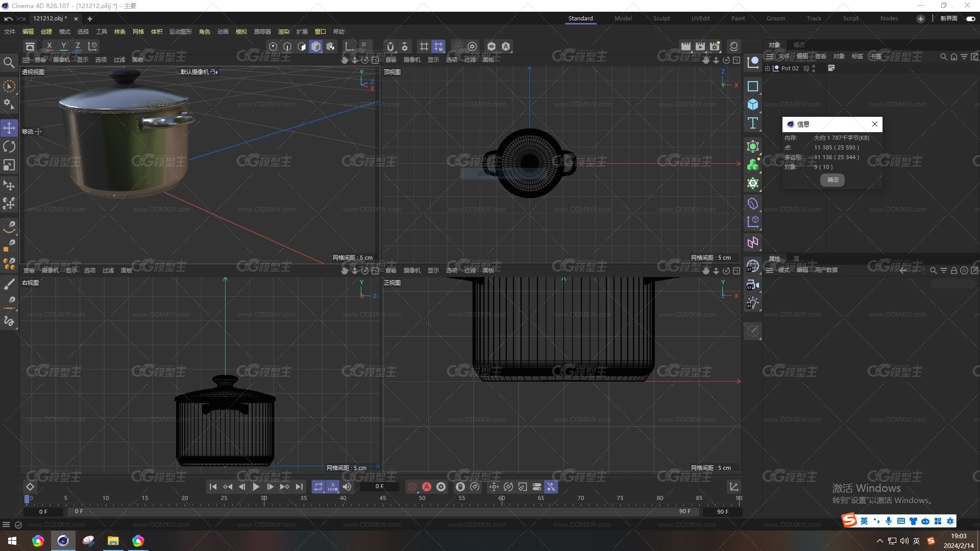Select the Rotate tool in left toolbar
The image size is (980, 551).
click(x=9, y=147)
